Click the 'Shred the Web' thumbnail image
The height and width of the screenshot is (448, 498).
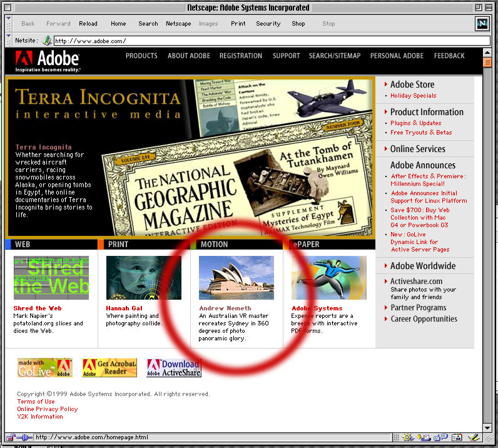[51, 278]
